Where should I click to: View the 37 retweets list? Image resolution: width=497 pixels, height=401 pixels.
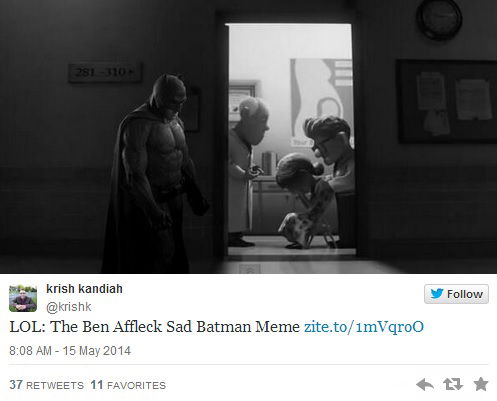pyautogui.click(x=46, y=385)
